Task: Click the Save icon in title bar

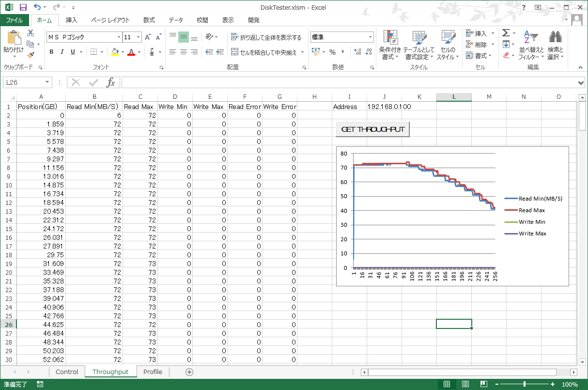Action: pos(23,7)
